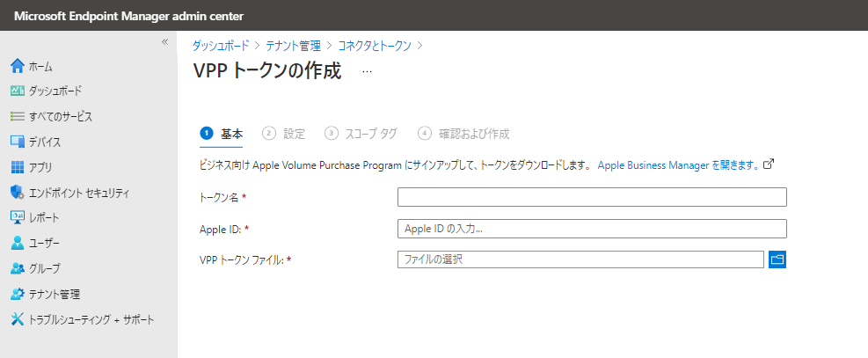Click the エンドポイント セキュリティ shield icon
The width and height of the screenshot is (868, 358).
(x=18, y=193)
